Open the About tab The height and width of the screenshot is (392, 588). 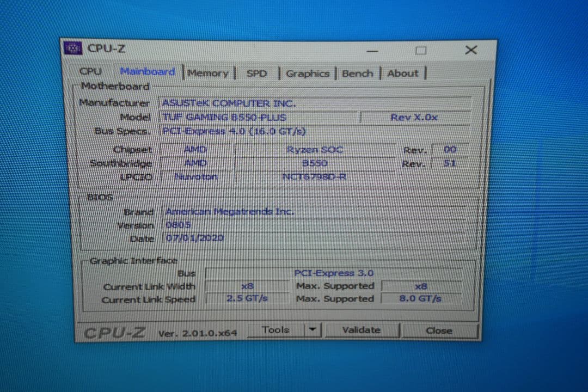pyautogui.click(x=402, y=73)
